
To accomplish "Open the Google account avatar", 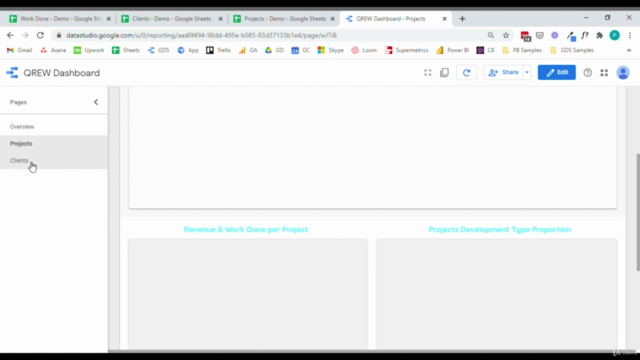I will (x=623, y=73).
